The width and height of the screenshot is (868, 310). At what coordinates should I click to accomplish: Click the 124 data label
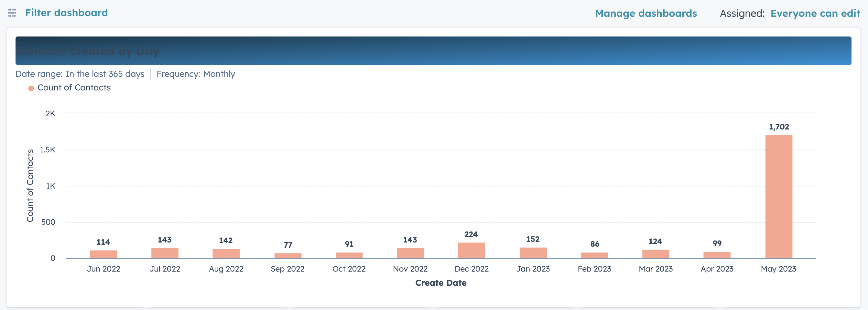coord(656,241)
